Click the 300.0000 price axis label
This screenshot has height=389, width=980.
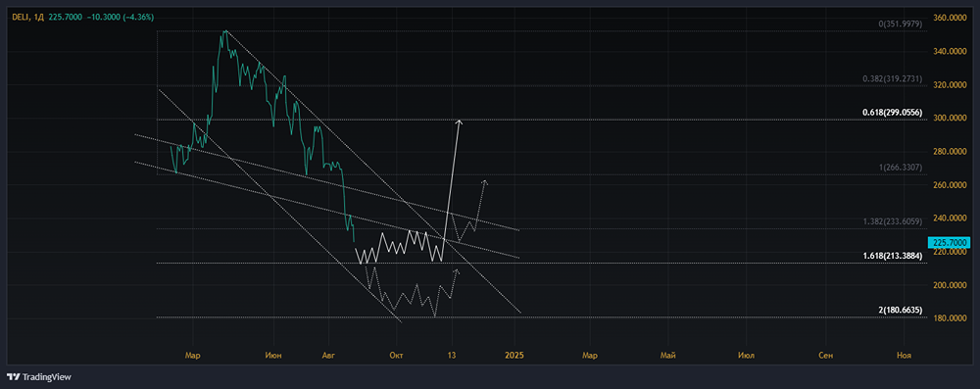pos(950,118)
